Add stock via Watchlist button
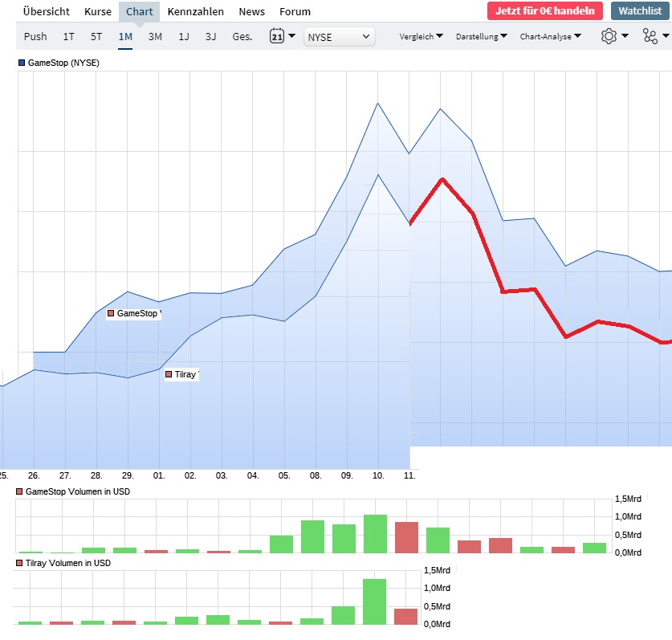Image resolution: width=672 pixels, height=640 pixels. click(x=640, y=10)
